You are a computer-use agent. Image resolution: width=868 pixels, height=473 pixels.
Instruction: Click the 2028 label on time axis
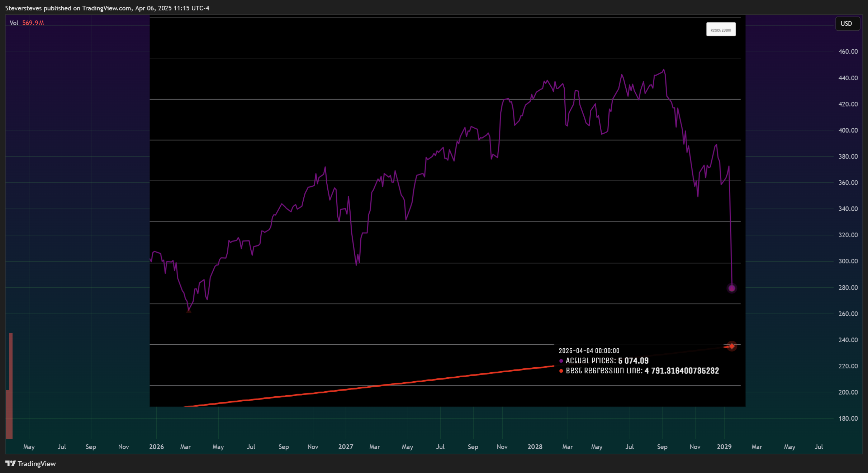[x=535, y=447]
